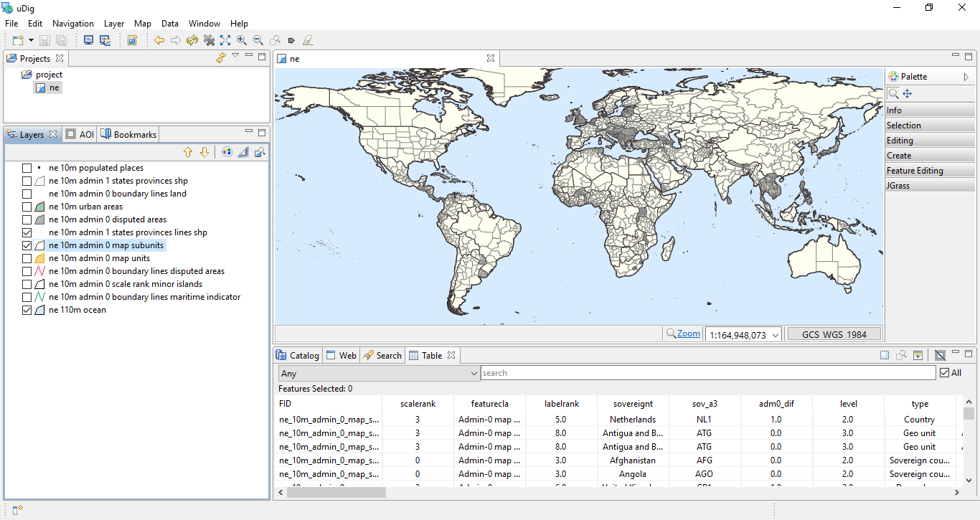Click the GCS WGS 1984 CRS button

tap(834, 334)
